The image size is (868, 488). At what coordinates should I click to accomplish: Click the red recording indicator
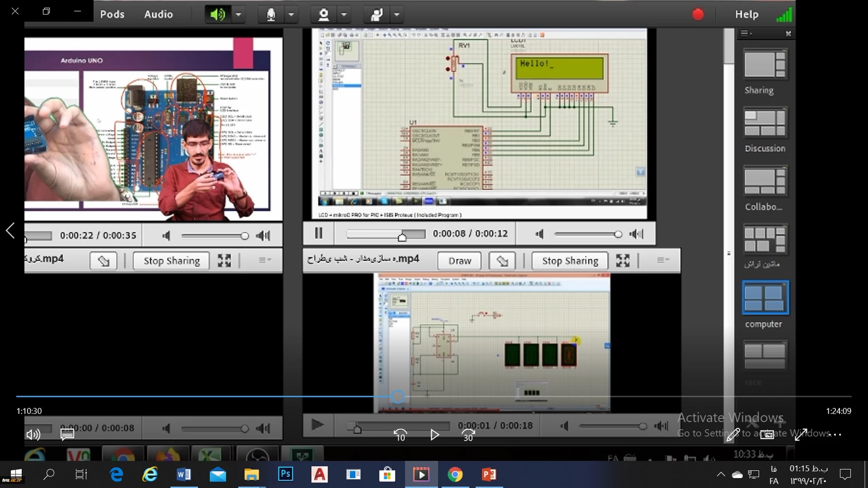pos(698,14)
